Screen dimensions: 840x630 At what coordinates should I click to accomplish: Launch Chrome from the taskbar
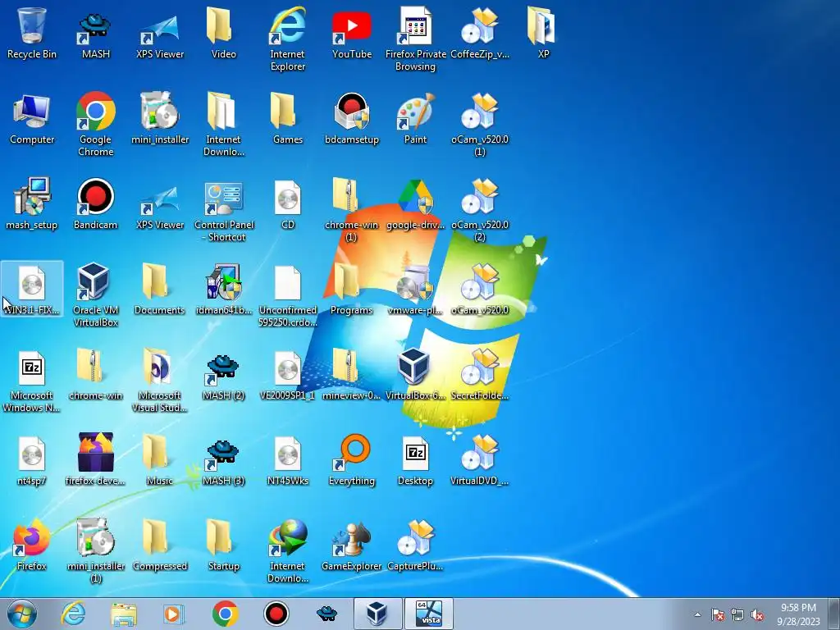[x=226, y=614]
